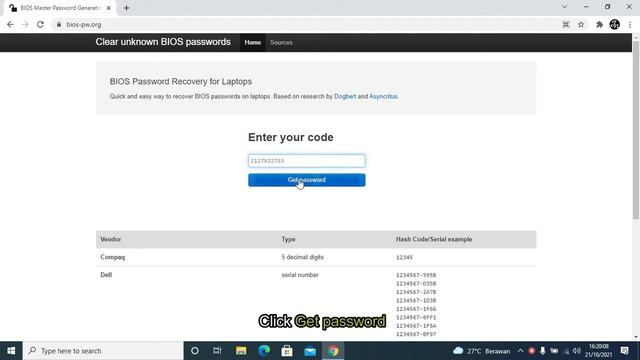The width and height of the screenshot is (640, 360).
Task: Open the Chrome profile avatar
Action: 614,24
